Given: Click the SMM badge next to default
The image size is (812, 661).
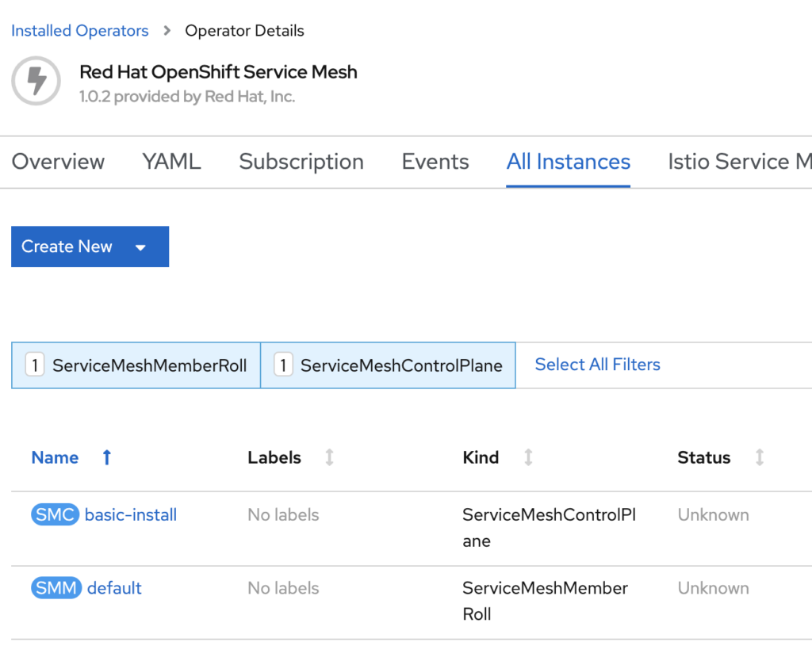Looking at the screenshot, I should click(55, 588).
